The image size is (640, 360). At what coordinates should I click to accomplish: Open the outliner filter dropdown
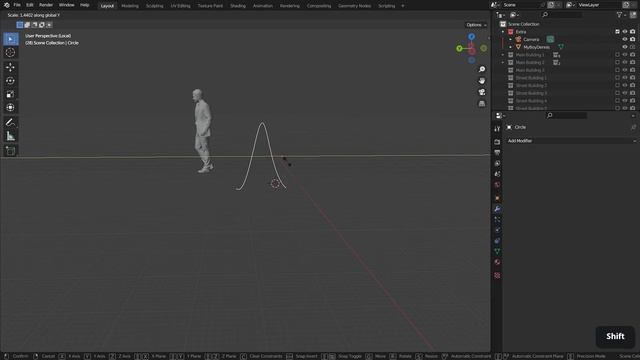pyautogui.click(x=621, y=15)
